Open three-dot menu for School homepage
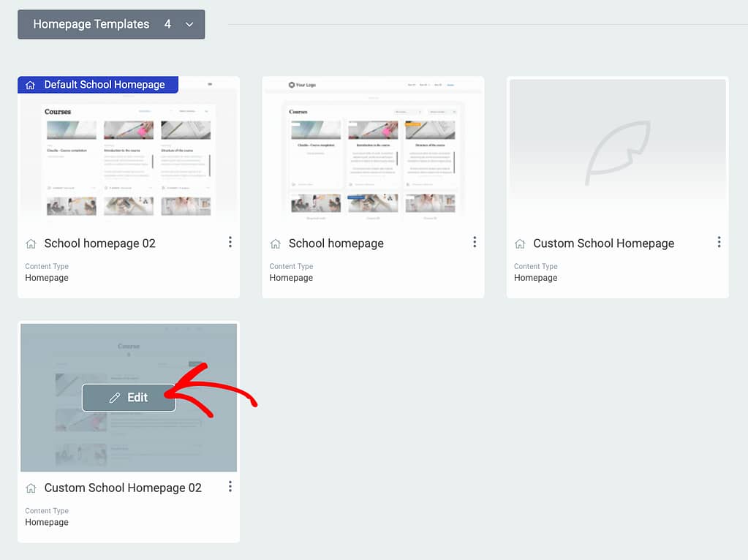This screenshot has width=748, height=560. 475,242
